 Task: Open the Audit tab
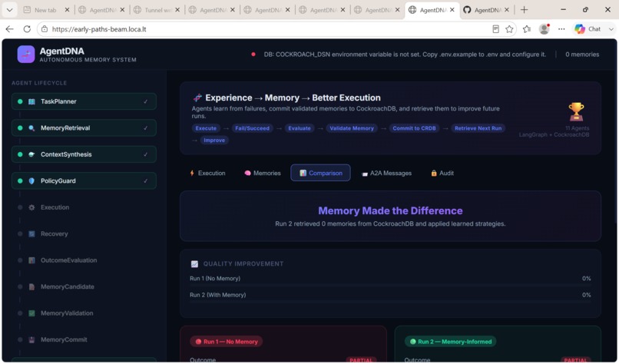[442, 173]
